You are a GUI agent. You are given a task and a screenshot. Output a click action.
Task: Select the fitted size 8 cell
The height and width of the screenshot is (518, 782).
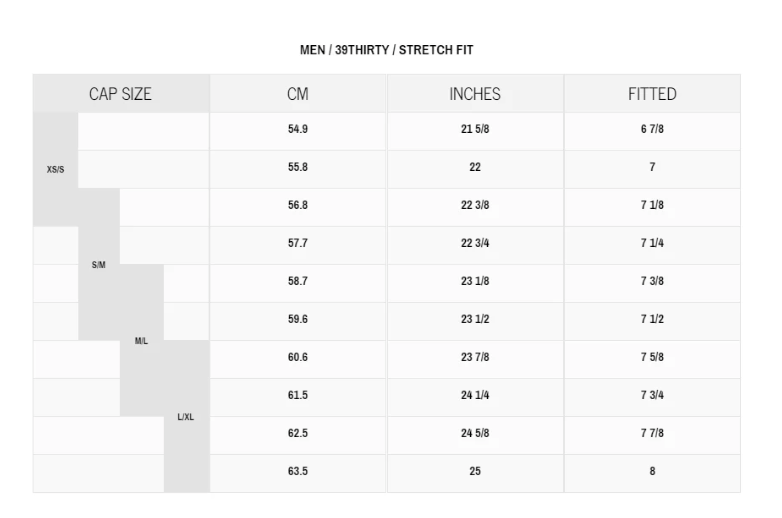(x=652, y=472)
